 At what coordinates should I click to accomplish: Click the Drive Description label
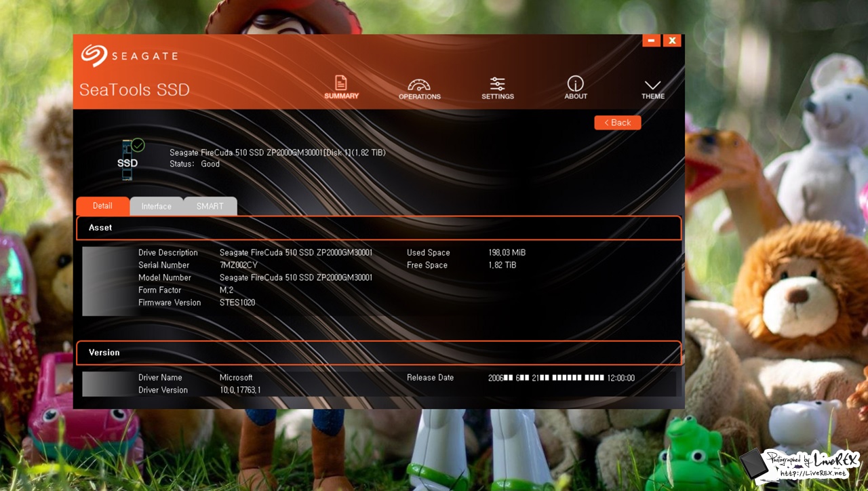[x=168, y=252]
